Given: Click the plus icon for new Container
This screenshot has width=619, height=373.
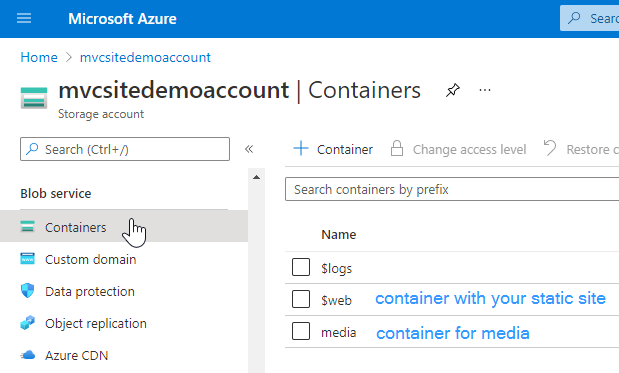Looking at the screenshot, I should point(301,148).
